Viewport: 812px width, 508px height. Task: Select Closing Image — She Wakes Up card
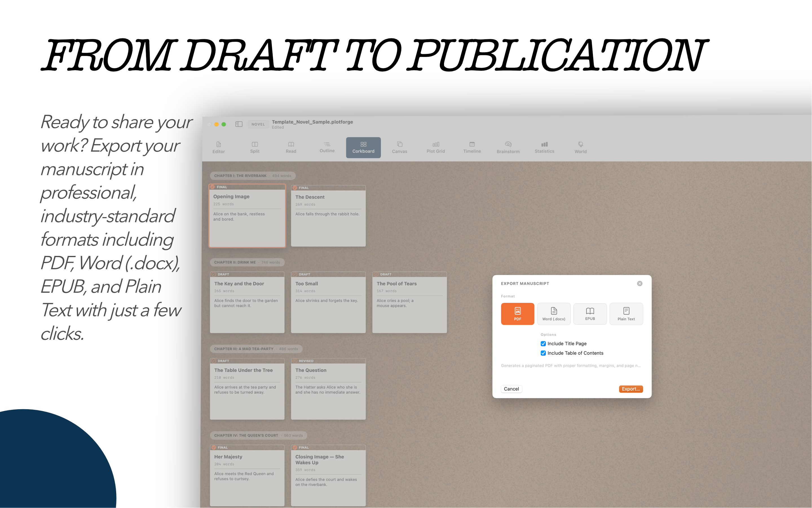[328, 476]
